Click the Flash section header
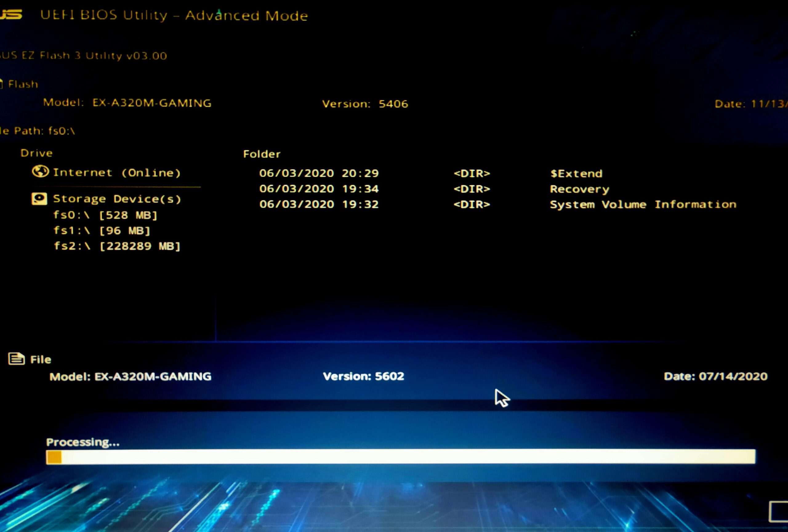 point(23,84)
